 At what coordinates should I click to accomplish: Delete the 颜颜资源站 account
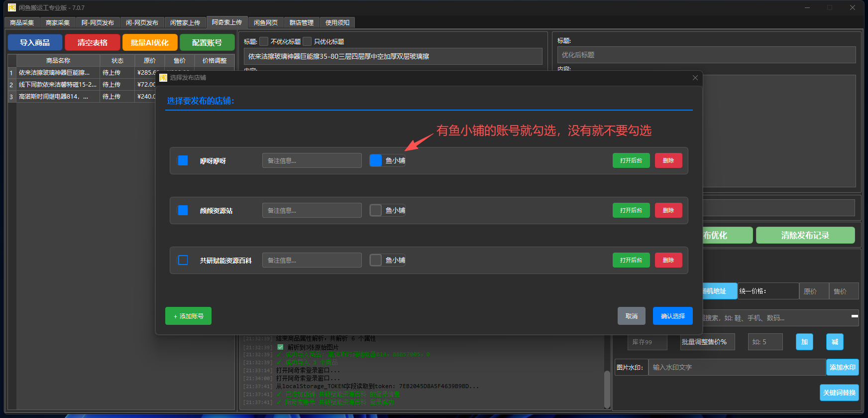668,210
